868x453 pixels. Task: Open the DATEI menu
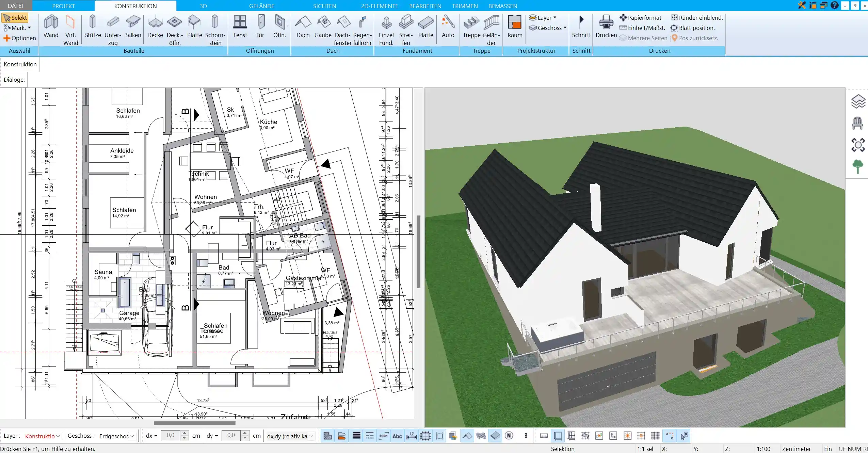pos(16,6)
